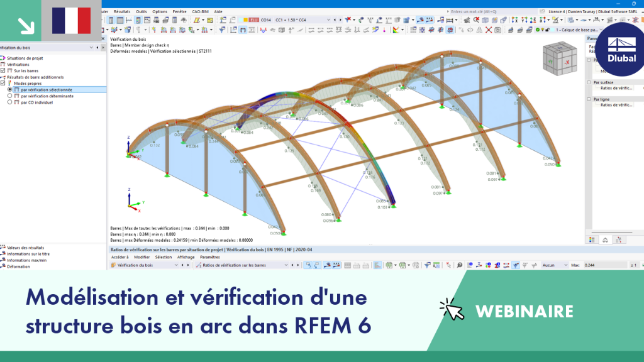The height and width of the screenshot is (362, 644).
Task: Click the mirror tool icon in toolbar
Action: click(x=479, y=30)
